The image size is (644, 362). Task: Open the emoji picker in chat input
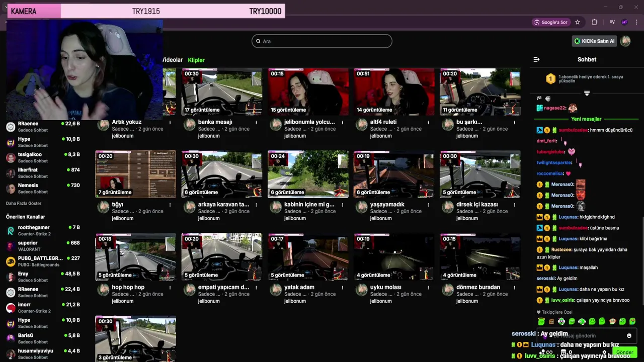tap(629, 335)
